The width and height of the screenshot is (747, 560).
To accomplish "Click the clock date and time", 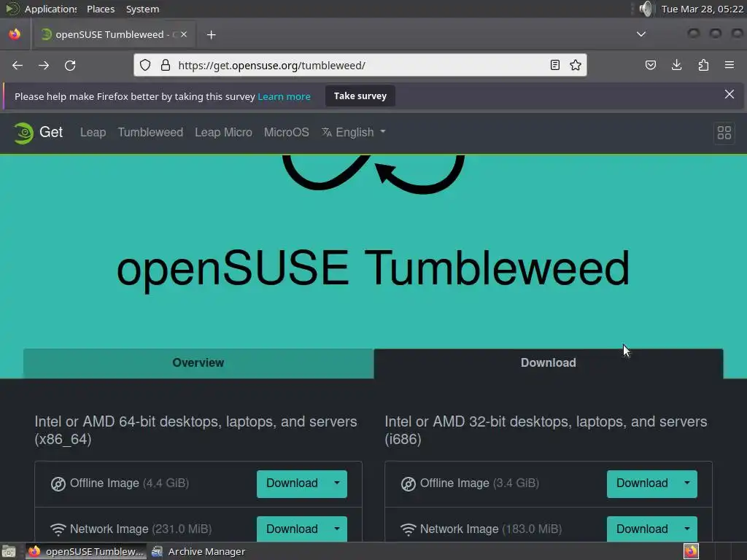I will pyautogui.click(x=703, y=9).
